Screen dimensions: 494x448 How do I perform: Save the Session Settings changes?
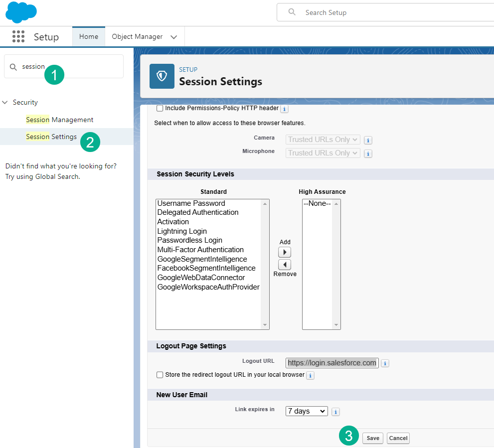point(372,438)
